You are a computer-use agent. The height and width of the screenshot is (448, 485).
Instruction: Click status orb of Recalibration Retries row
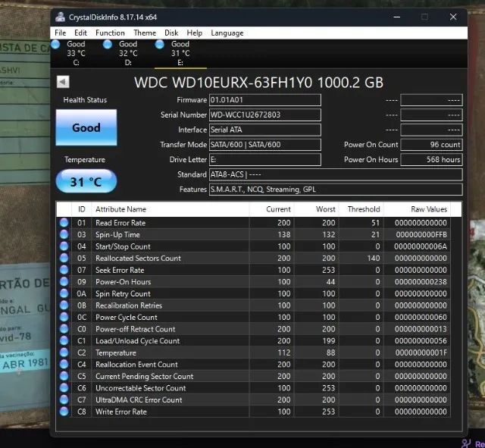64,305
